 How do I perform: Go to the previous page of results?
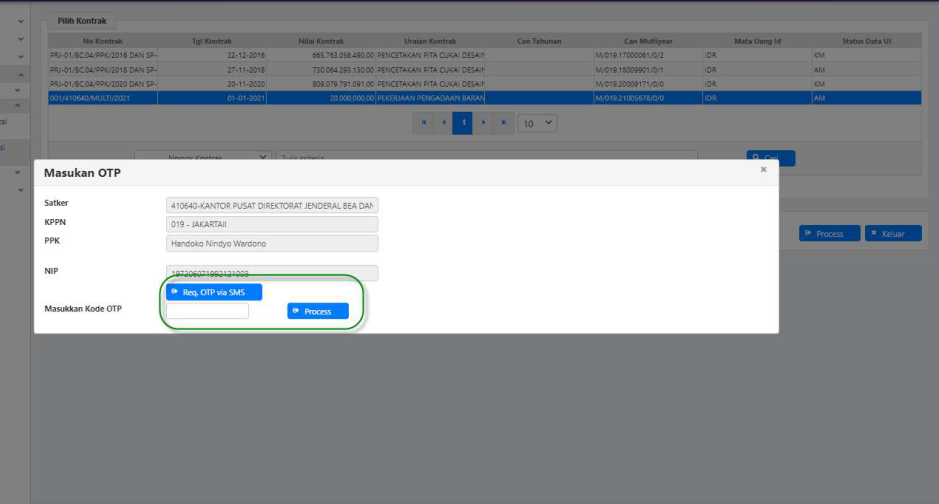tap(443, 123)
